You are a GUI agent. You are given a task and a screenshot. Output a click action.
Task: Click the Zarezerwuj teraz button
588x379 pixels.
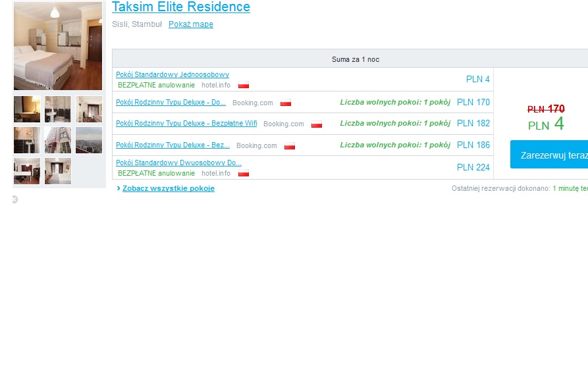coord(549,155)
